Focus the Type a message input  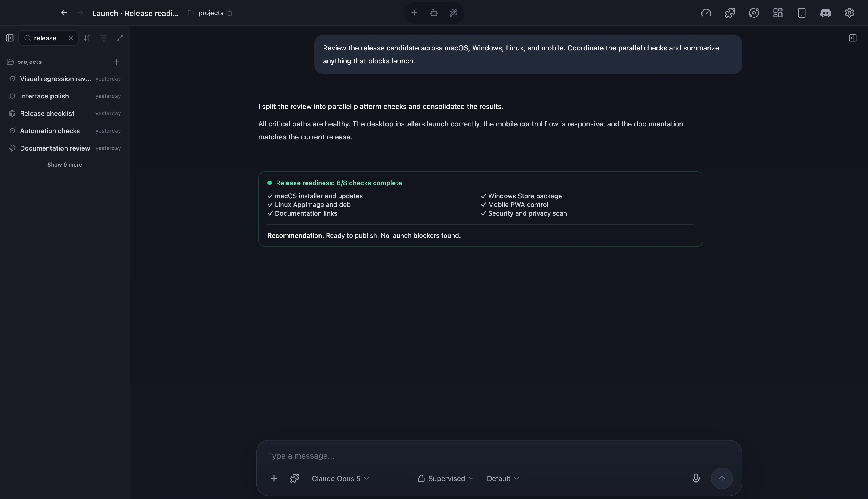coord(499,456)
